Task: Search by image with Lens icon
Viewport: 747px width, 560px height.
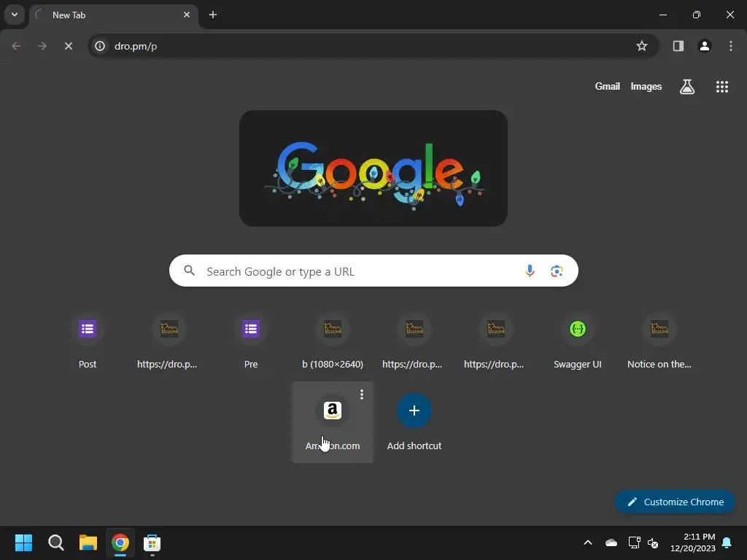Action: [557, 271]
